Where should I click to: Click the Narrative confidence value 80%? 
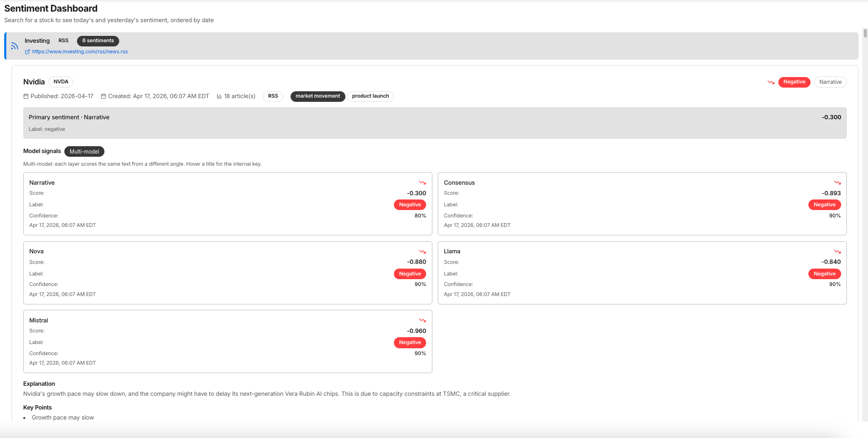[x=420, y=216]
